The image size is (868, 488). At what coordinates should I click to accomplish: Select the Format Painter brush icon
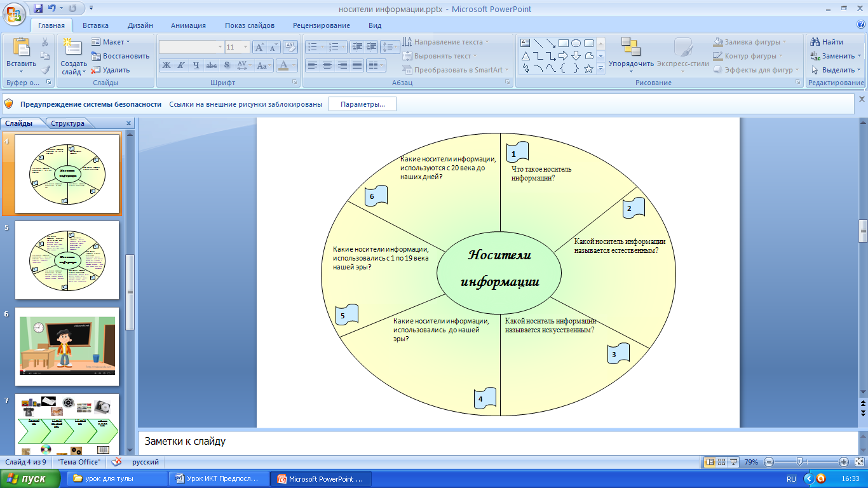click(x=45, y=70)
